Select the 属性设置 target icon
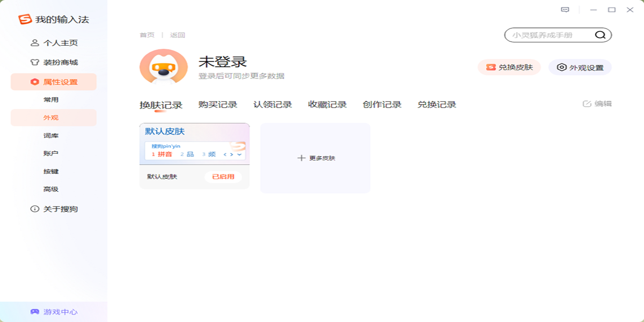This screenshot has width=644, height=322. (x=35, y=80)
